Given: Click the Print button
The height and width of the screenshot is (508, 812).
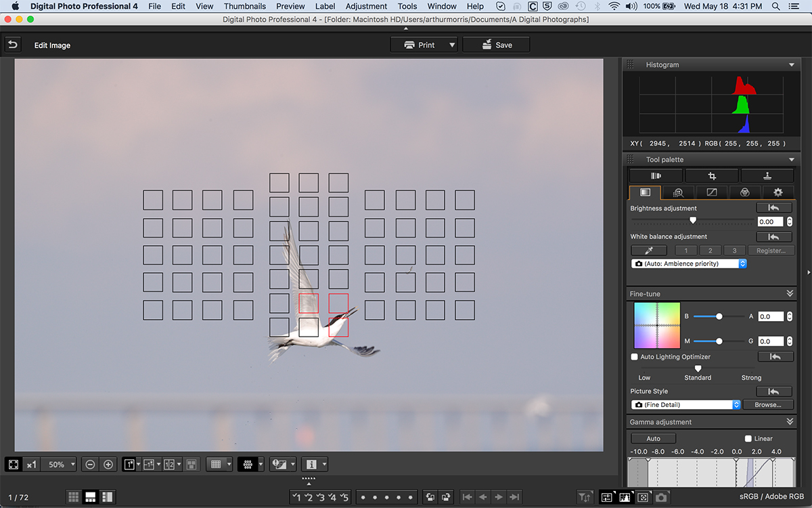Looking at the screenshot, I should click(418, 45).
